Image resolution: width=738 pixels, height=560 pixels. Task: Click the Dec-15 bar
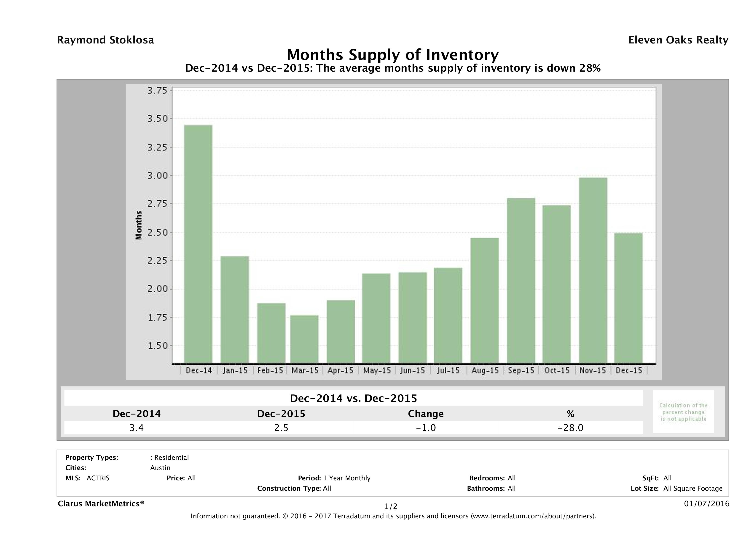point(628,298)
